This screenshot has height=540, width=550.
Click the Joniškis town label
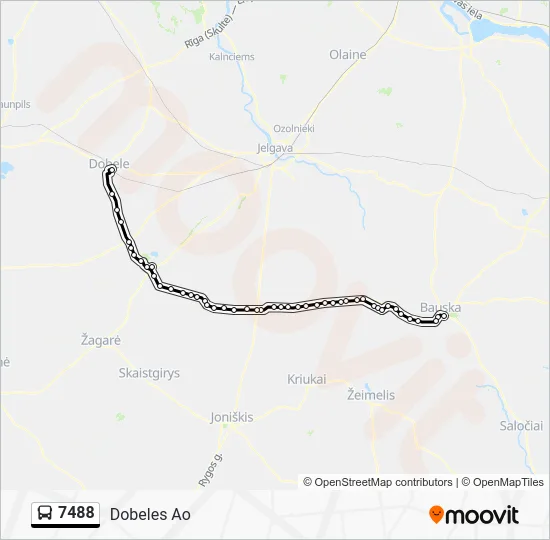tap(232, 417)
